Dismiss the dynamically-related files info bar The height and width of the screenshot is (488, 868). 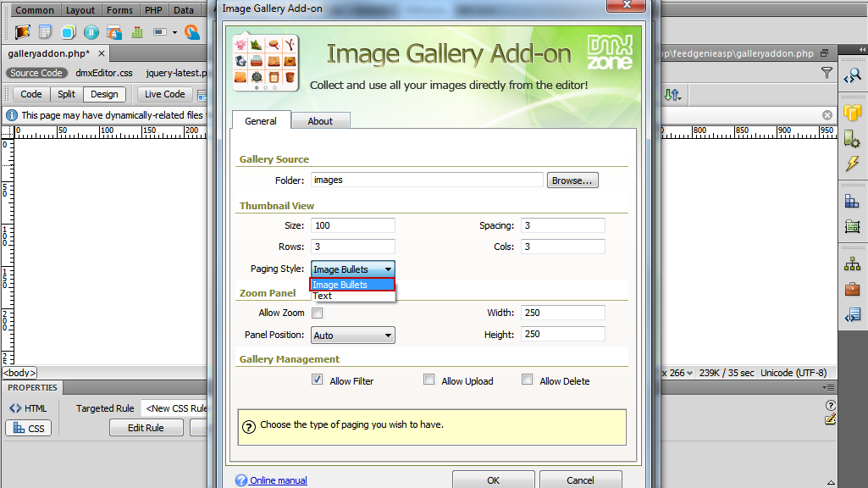tap(827, 115)
